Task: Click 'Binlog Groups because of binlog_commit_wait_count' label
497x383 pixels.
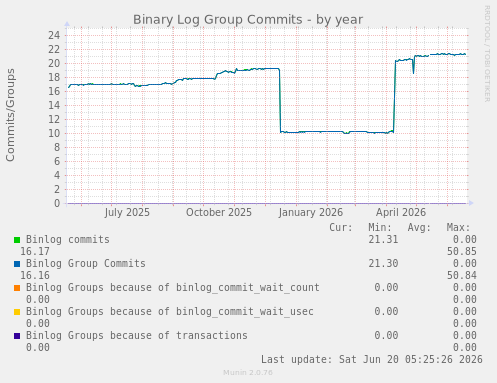Action: point(173,288)
